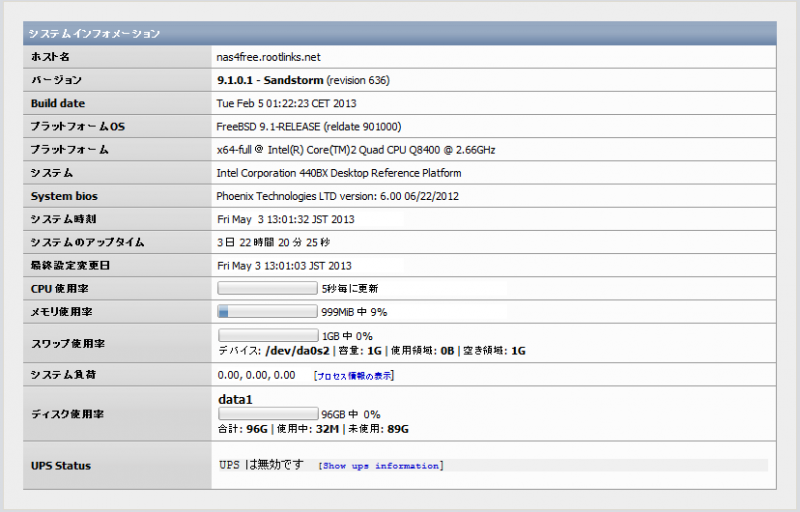Click the スワップ使用率 progress bar
Screen dimensions: 800x512
point(267,336)
